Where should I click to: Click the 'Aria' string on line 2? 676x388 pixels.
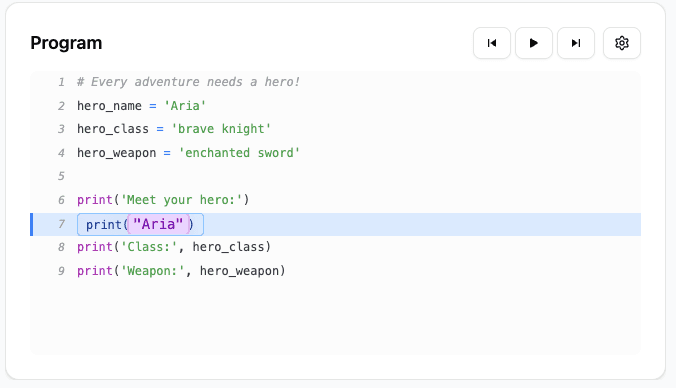185,106
